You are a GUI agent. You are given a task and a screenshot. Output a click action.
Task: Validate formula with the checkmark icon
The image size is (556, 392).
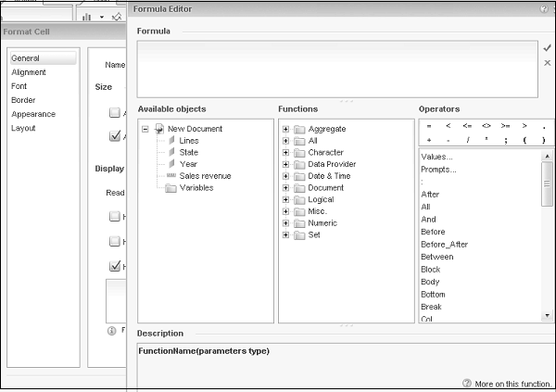click(x=547, y=47)
